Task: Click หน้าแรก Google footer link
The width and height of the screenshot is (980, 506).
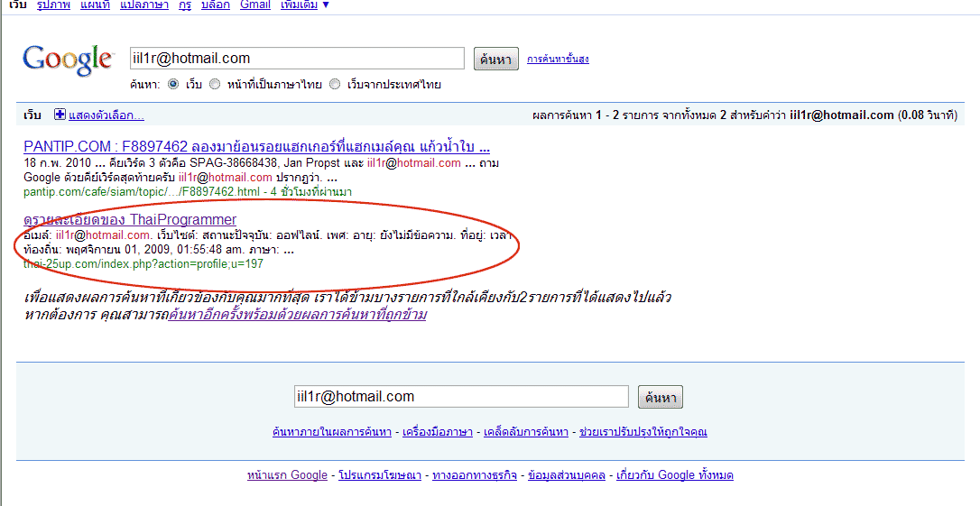Action: pos(288,475)
